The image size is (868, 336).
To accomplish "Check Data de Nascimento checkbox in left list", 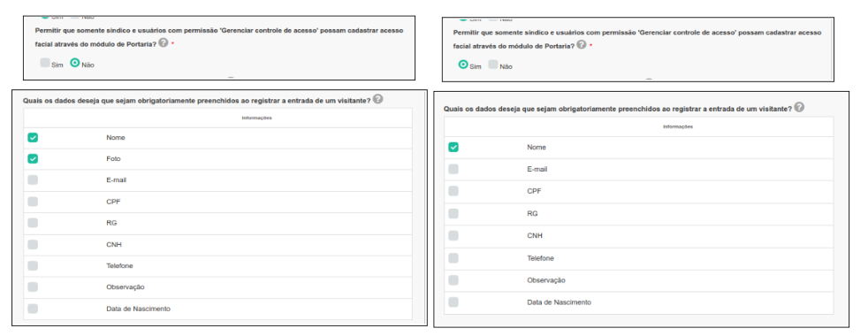I will (33, 309).
